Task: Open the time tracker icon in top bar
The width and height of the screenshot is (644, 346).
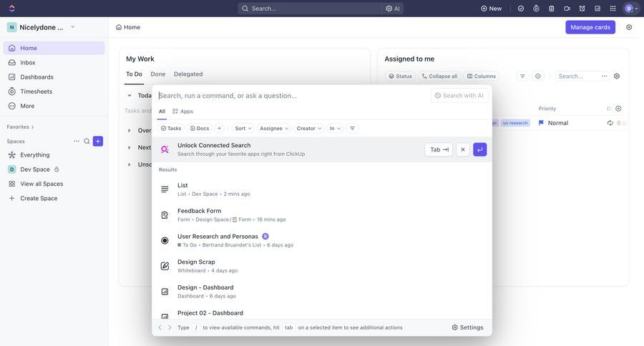Action: [536, 8]
